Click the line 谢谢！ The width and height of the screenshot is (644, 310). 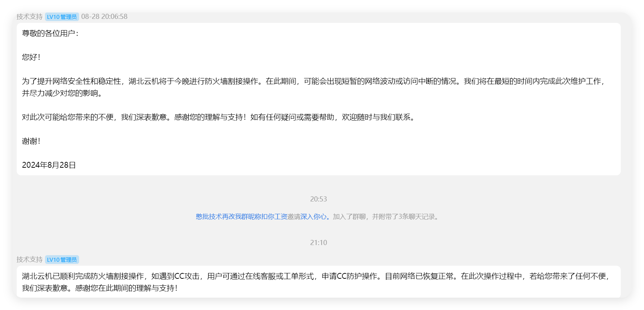(31, 141)
